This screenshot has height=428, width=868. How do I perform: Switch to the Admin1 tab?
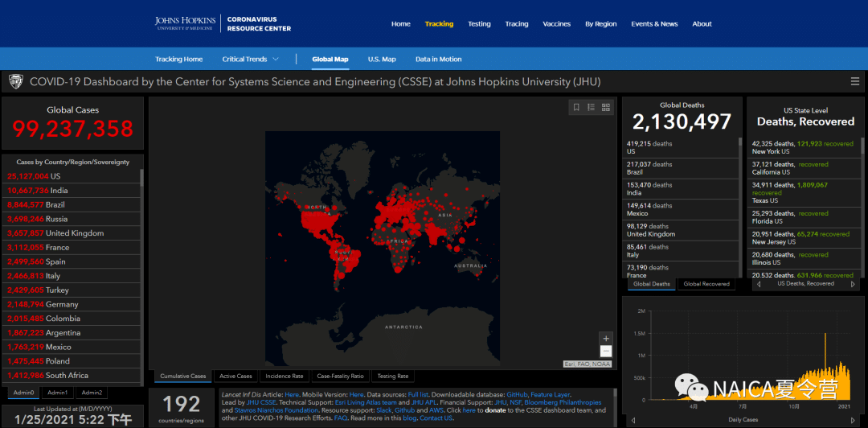(57, 393)
